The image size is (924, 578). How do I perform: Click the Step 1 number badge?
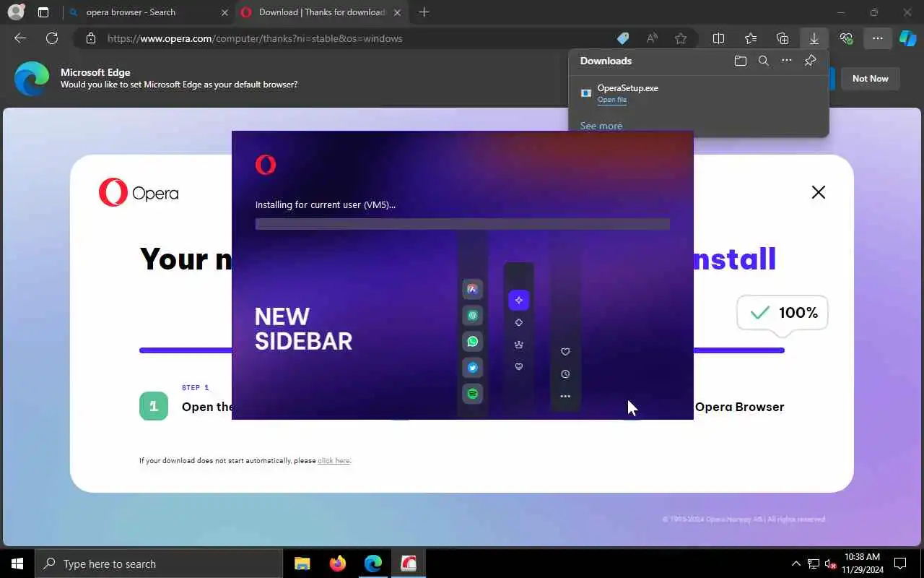click(x=154, y=406)
